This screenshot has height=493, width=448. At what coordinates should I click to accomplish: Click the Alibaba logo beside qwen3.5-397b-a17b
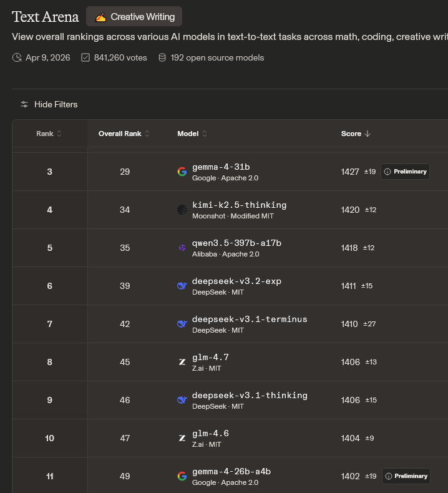pos(182,248)
